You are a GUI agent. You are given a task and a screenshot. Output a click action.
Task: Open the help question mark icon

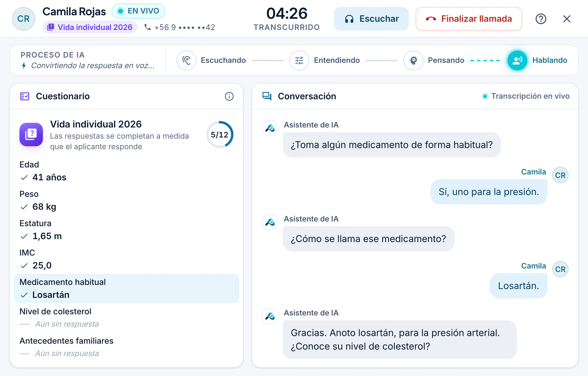(x=541, y=19)
